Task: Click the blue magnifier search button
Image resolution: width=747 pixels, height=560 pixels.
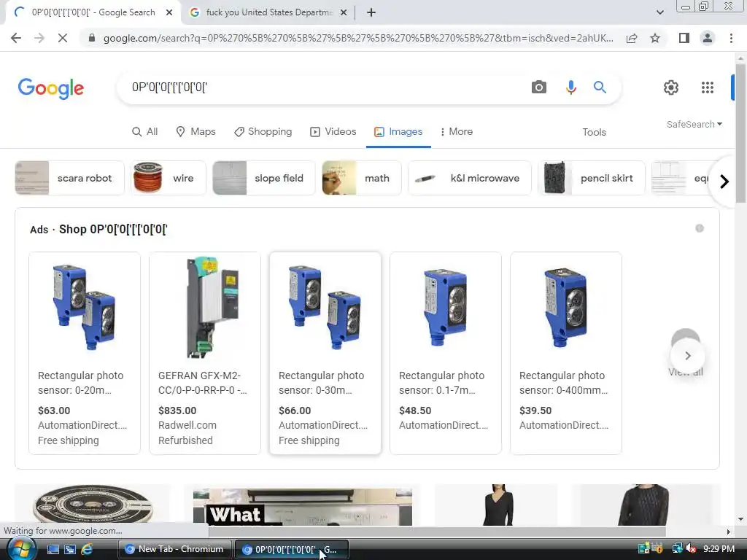Action: [x=600, y=87]
